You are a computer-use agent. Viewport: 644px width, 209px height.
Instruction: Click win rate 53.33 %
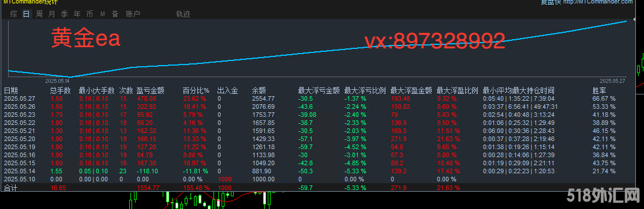click(x=604, y=107)
